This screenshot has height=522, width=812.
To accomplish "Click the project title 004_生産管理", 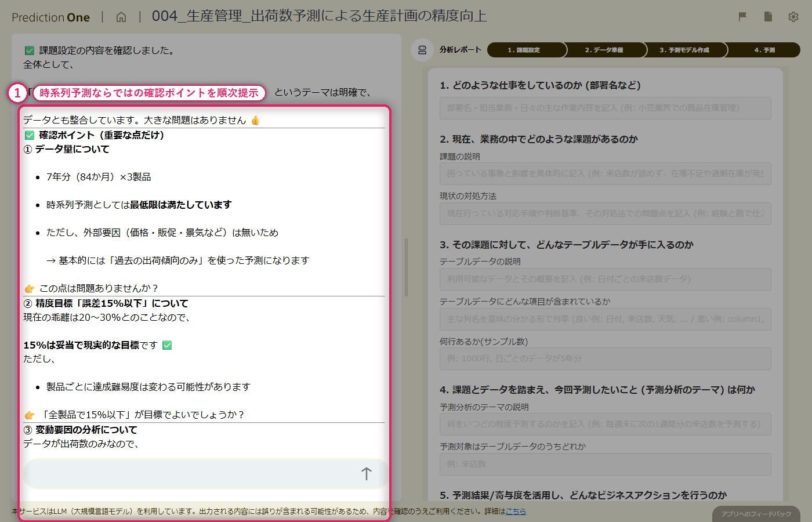I will (x=319, y=16).
